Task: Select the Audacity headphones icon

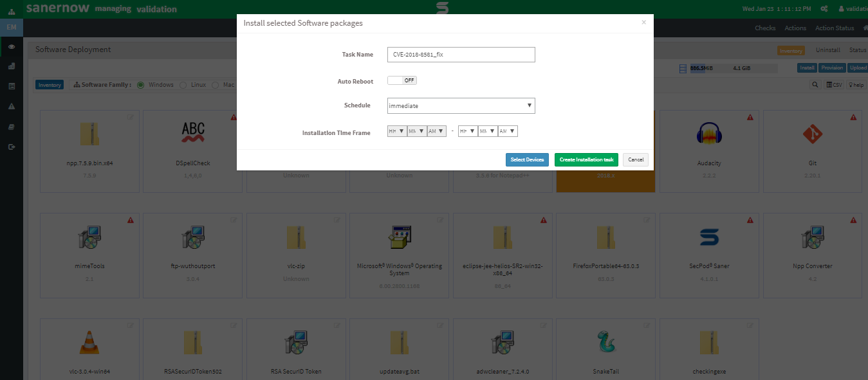Action: [709, 133]
